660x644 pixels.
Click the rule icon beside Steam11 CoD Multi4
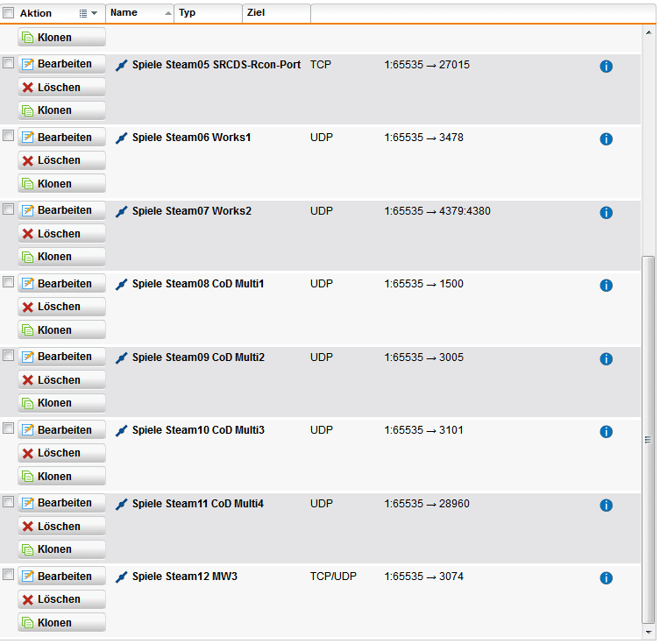122,504
